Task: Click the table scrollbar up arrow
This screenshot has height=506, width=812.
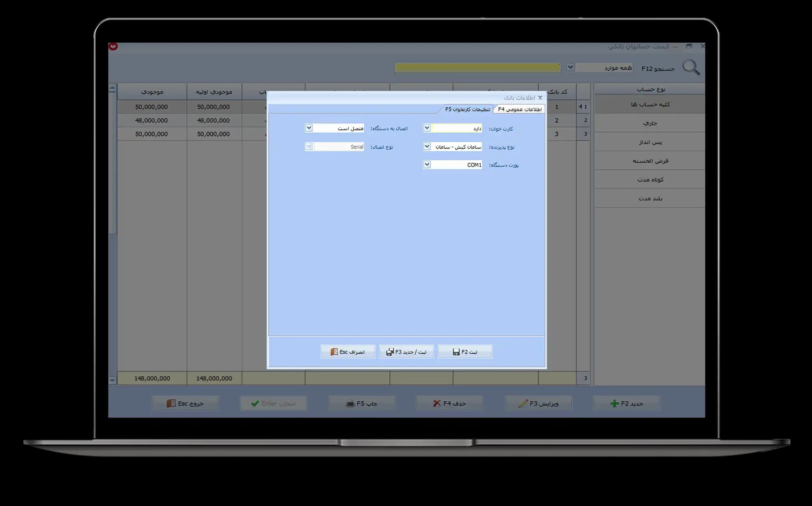Action: coord(112,88)
